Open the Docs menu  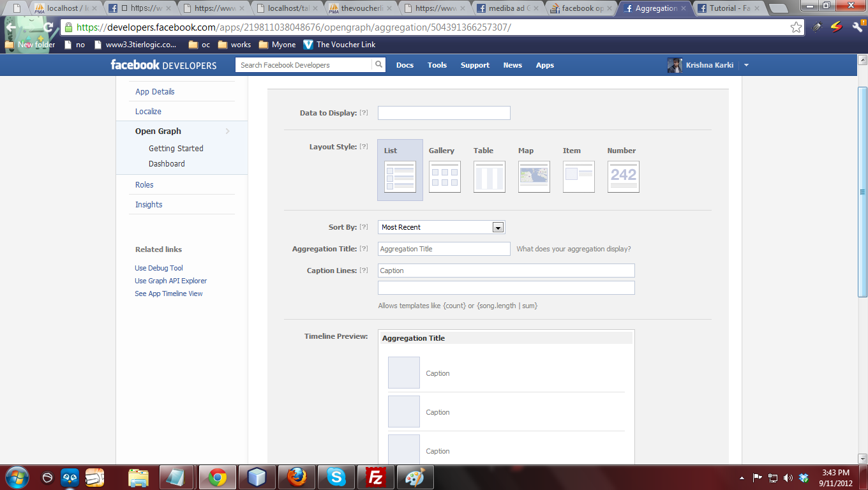[x=405, y=65]
